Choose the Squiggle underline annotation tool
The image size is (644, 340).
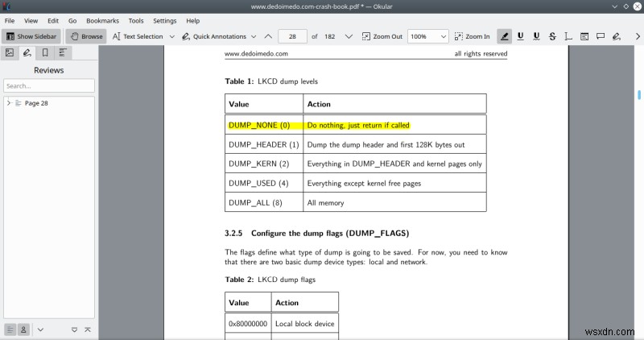pos(536,36)
